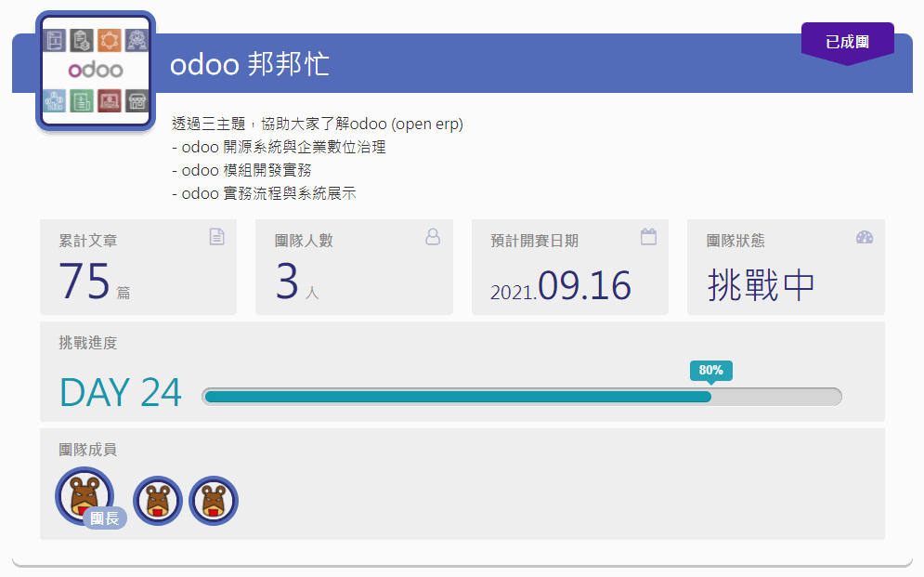
Task: Click the 80% progress marker
Action: (710, 370)
